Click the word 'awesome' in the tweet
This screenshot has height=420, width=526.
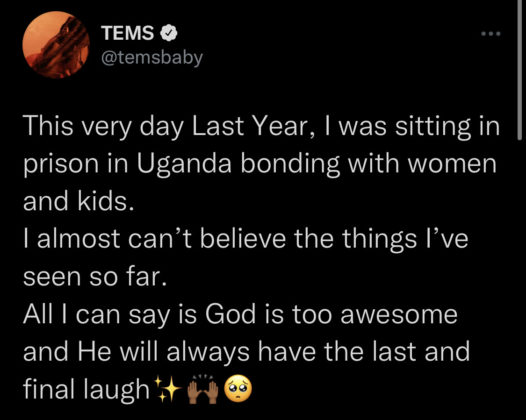[x=399, y=315]
